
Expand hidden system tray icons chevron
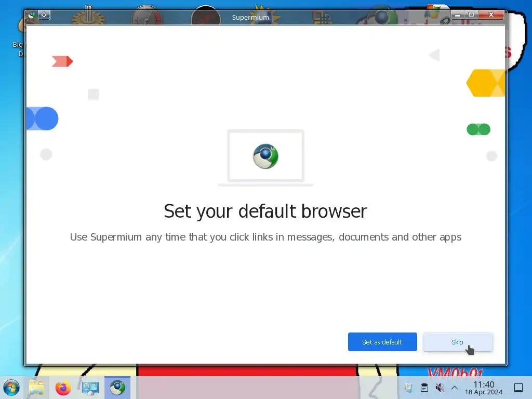pos(455,388)
